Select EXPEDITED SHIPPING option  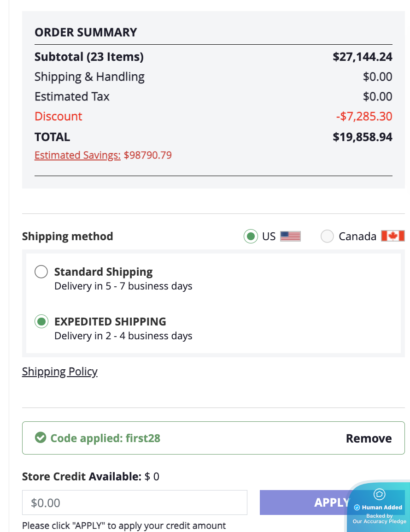pos(41,321)
